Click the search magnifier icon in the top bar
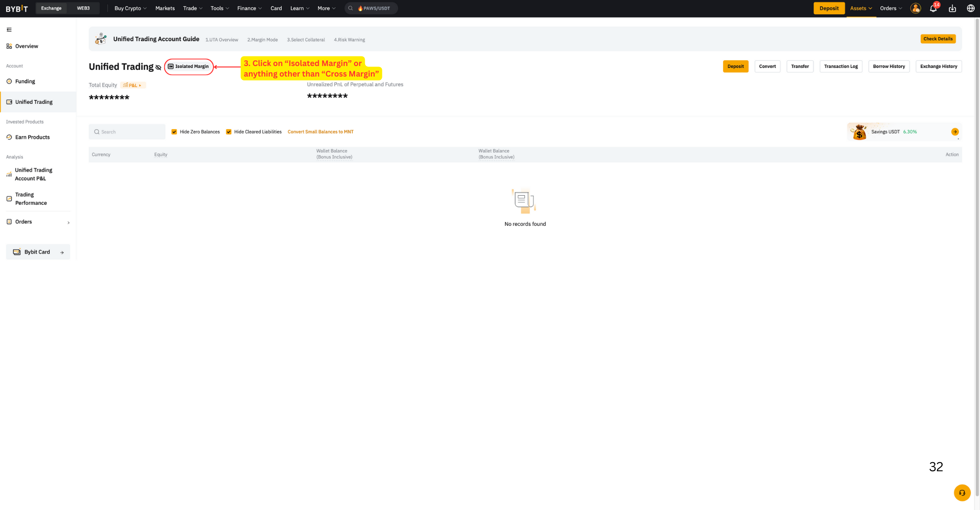The width and height of the screenshot is (980, 510). tap(350, 8)
